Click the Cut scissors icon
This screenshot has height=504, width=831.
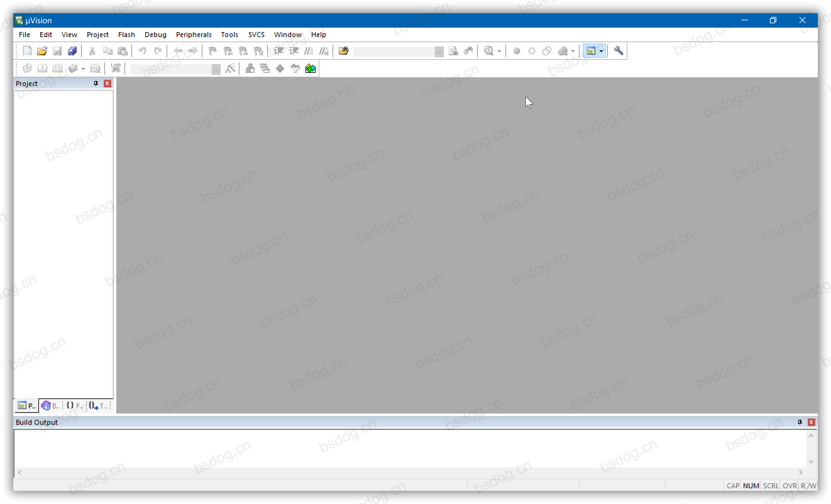point(92,51)
